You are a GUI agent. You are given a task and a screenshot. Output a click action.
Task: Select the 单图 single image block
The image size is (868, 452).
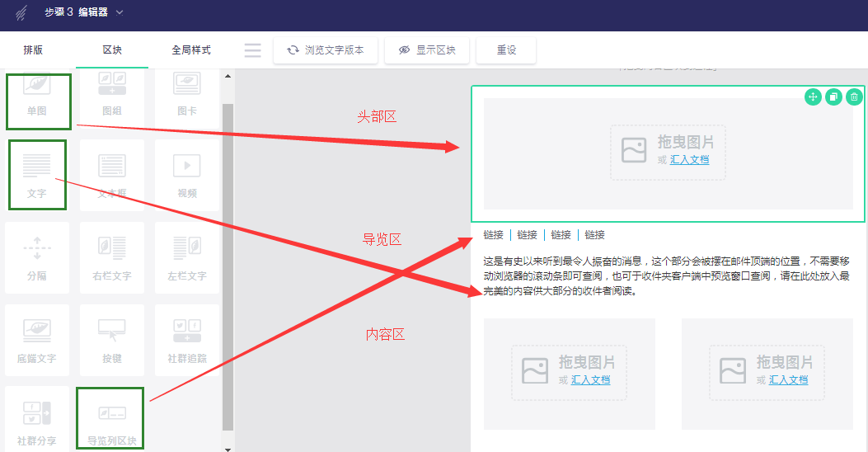tap(38, 100)
